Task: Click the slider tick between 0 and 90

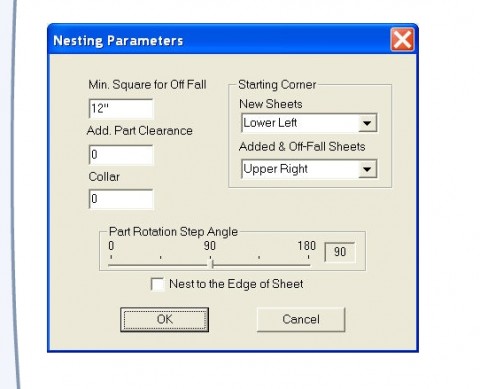Action: click(161, 257)
